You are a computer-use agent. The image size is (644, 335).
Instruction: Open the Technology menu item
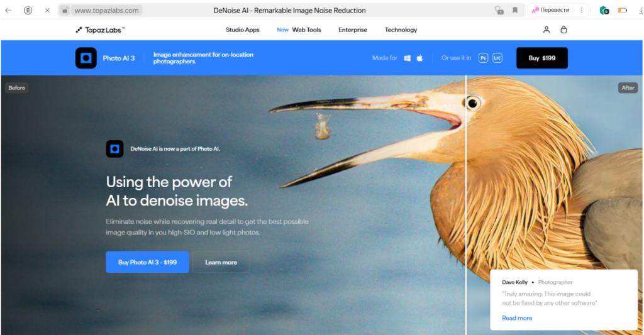point(401,30)
